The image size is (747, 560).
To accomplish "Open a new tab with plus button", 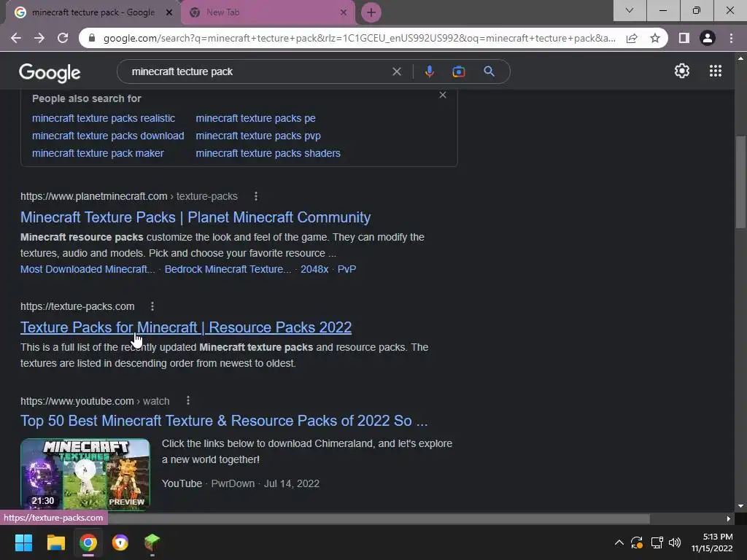I will 371,12.
